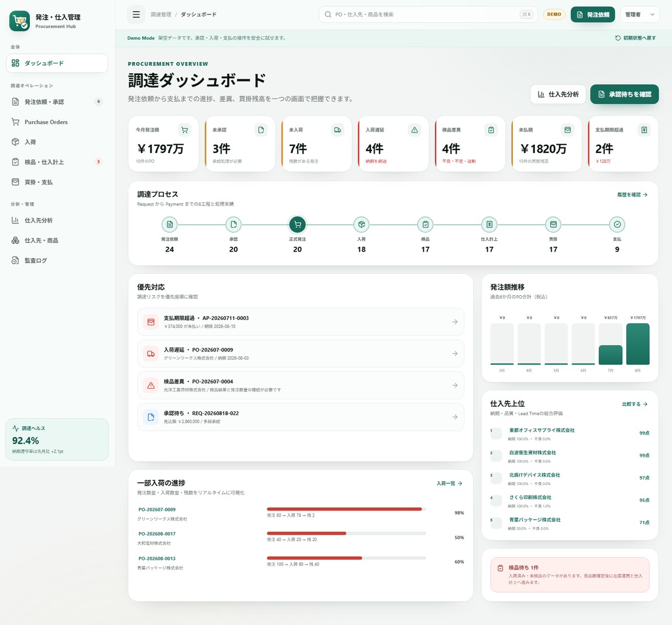The width and height of the screenshot is (672, 625).
Task: Click 履歴を確認 link
Action: (632, 195)
